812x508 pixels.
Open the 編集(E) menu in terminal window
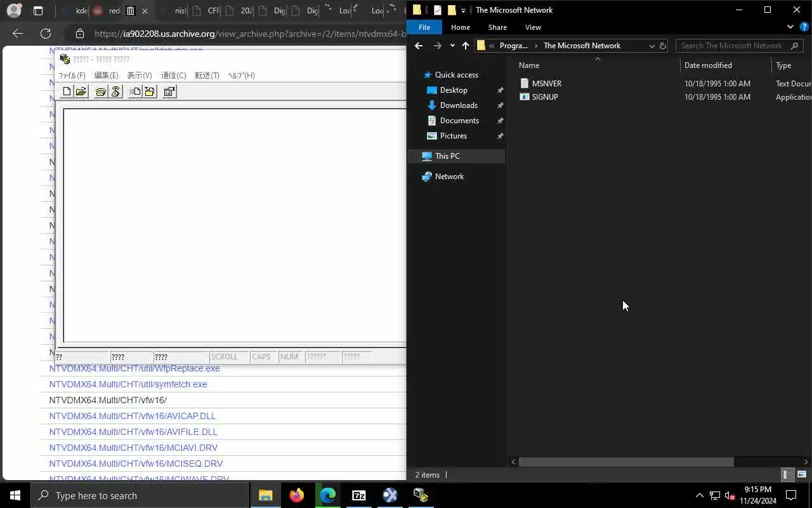click(106, 75)
